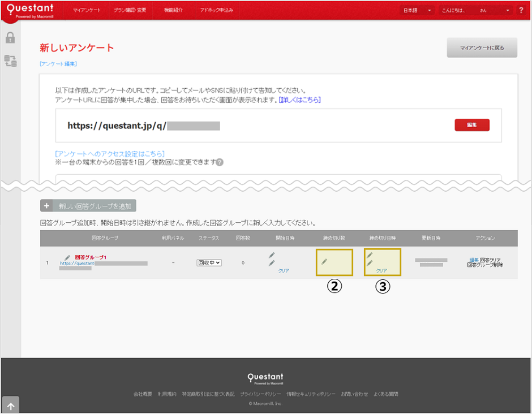This screenshot has width=532, height=414.
Task: Click クリア in the 締め切り日時 cell
Action: pyautogui.click(x=381, y=270)
